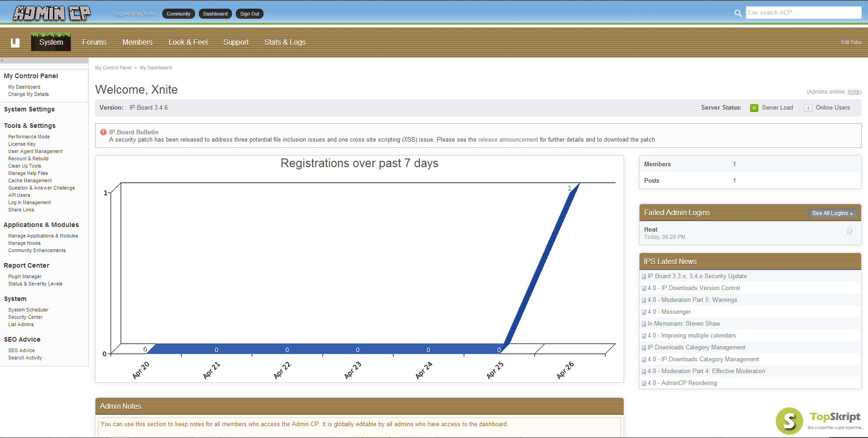The width and height of the screenshot is (868, 438).
Task: Open Community Enhancements
Action: (37, 250)
